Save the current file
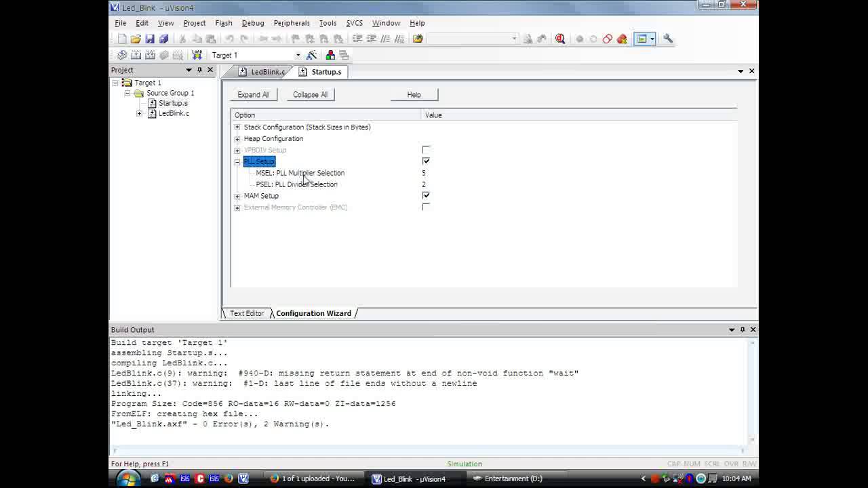The width and height of the screenshot is (868, 488). click(150, 39)
